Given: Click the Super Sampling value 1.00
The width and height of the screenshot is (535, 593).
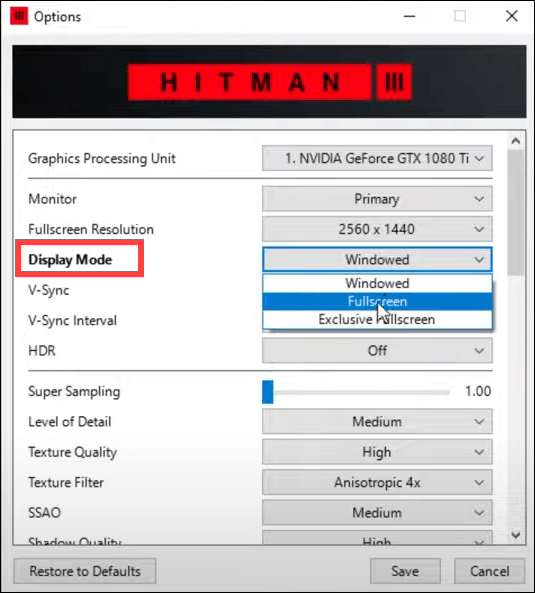Looking at the screenshot, I should tap(478, 391).
